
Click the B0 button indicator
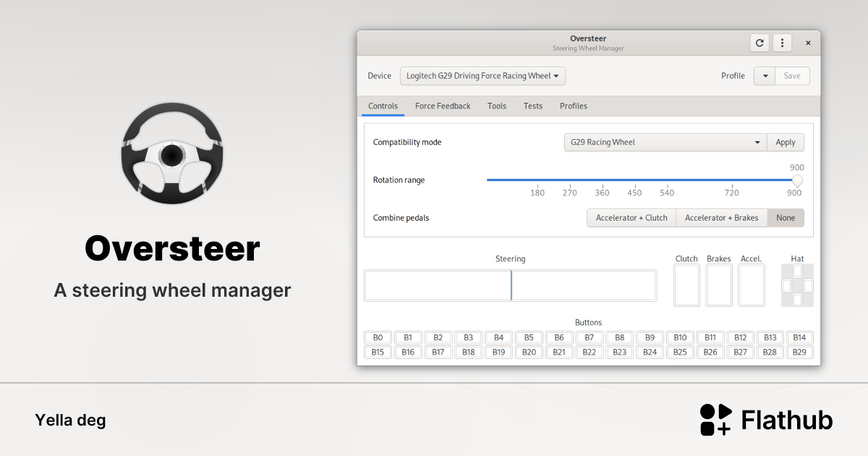click(378, 338)
